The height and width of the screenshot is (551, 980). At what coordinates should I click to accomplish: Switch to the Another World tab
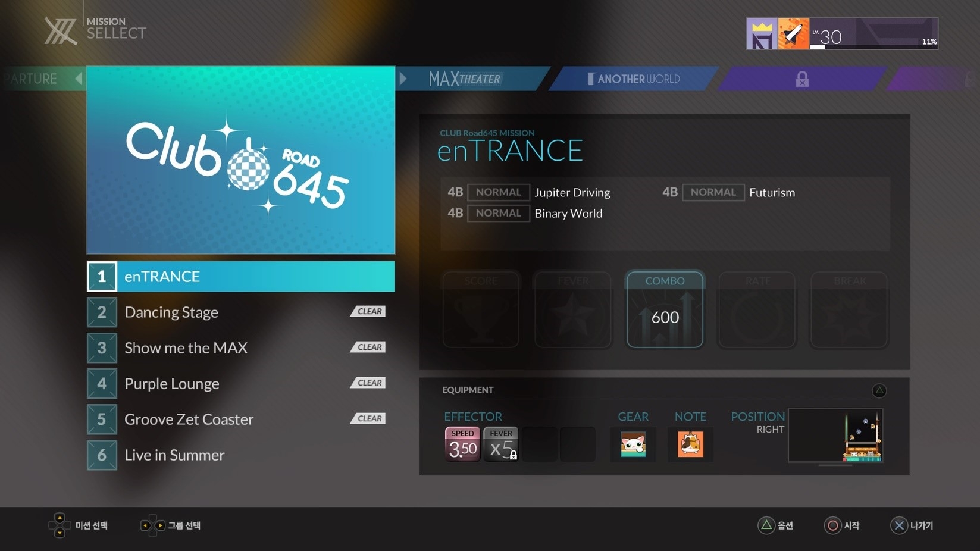tap(634, 79)
